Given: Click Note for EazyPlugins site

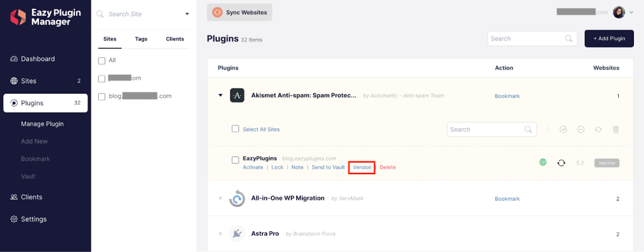Looking at the screenshot, I should [297, 167].
